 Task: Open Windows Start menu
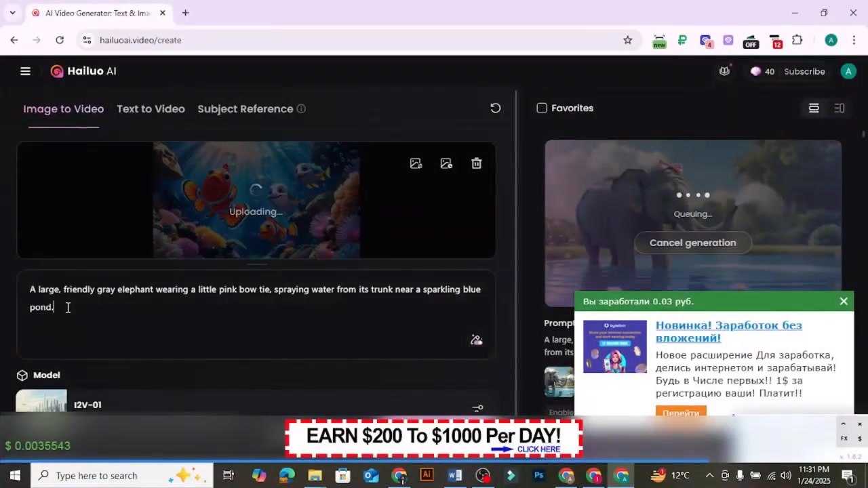[x=15, y=475]
